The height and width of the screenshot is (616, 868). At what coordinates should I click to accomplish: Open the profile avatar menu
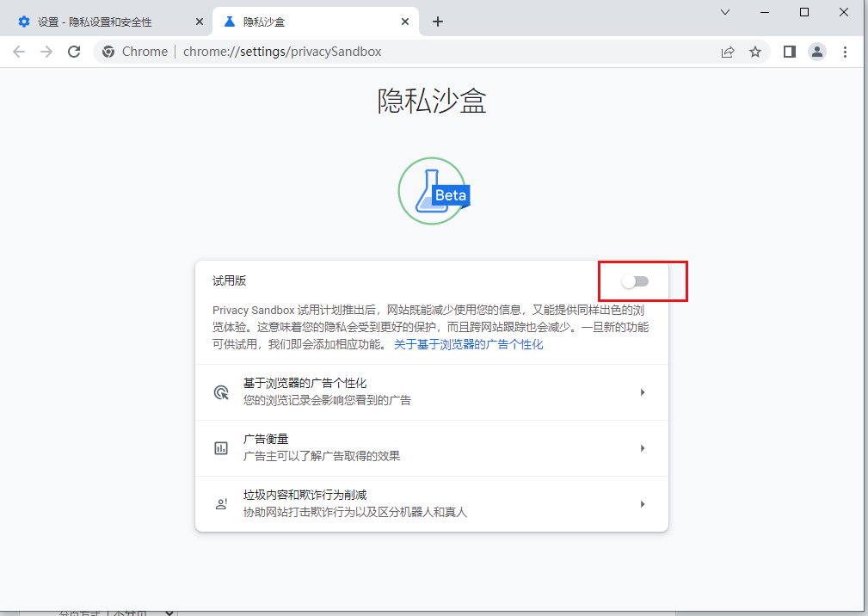point(817,52)
